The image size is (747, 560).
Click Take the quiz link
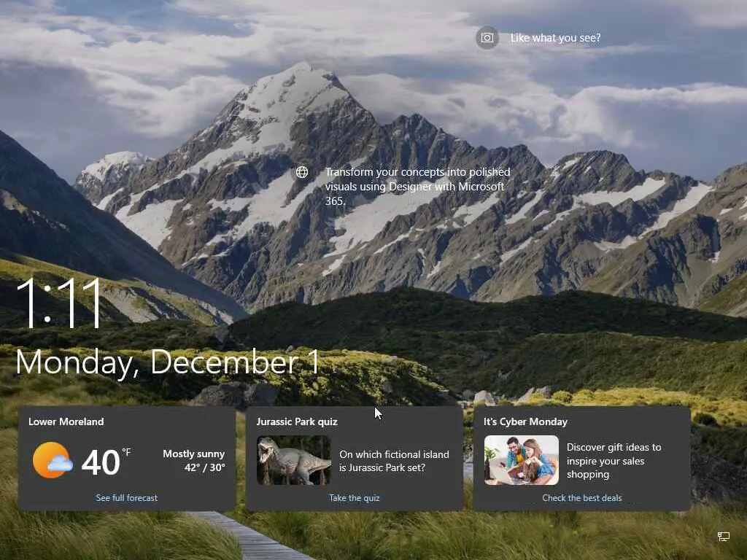[x=355, y=497]
